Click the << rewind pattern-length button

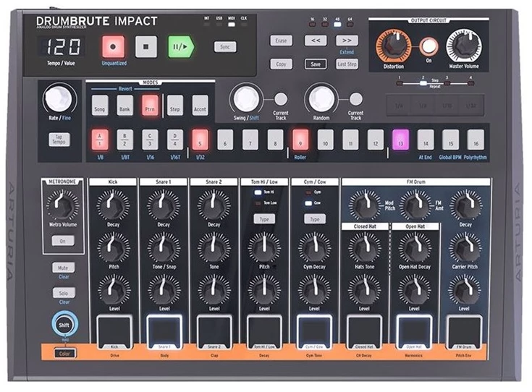[316, 41]
